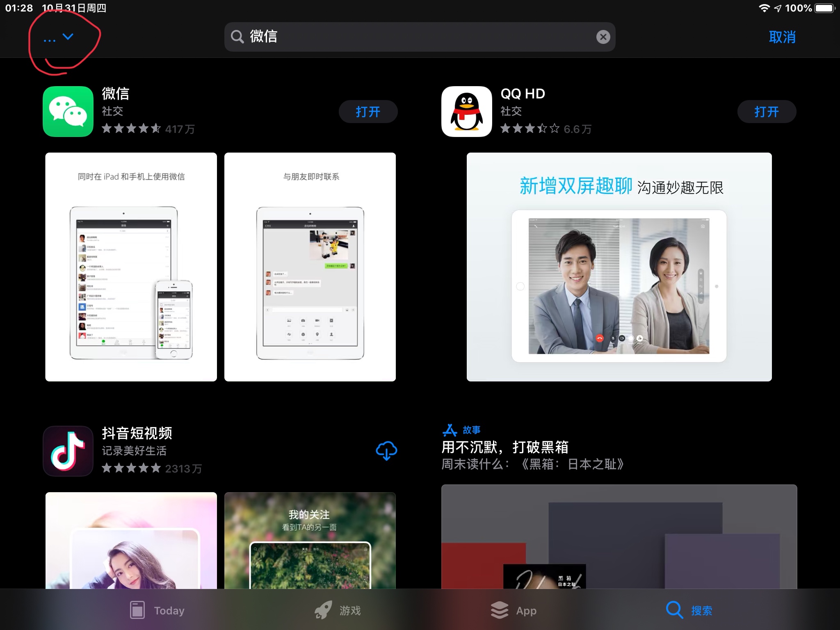This screenshot has width=840, height=630.
Task: Tap the Douyin app icon
Action: tap(68, 451)
